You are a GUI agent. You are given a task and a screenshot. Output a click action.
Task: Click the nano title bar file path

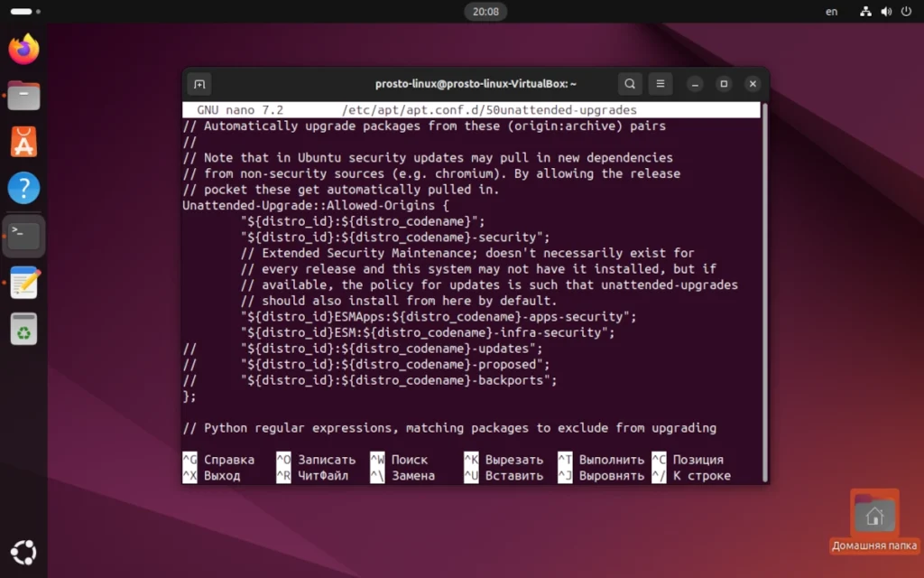pyautogui.click(x=489, y=109)
